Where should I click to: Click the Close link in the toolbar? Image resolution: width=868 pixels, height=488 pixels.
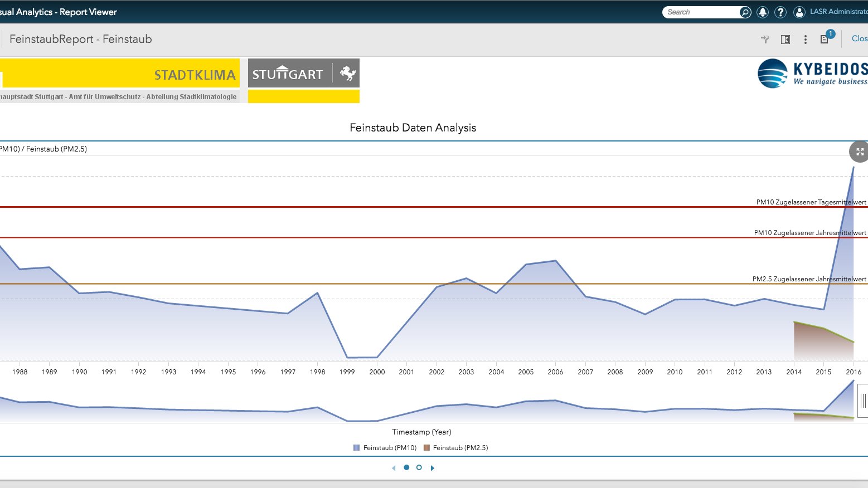point(859,38)
